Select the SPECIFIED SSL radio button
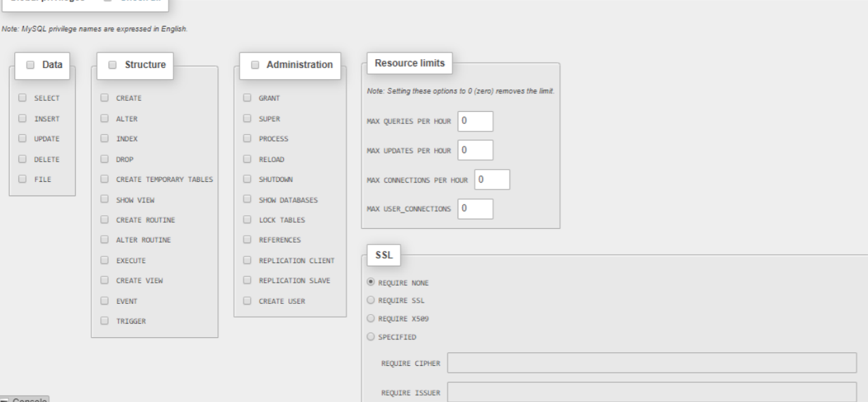Image resolution: width=868 pixels, height=402 pixels. [371, 336]
